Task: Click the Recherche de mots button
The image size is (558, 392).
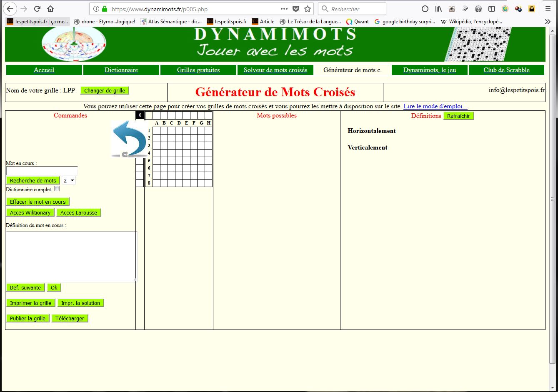Action: point(33,180)
